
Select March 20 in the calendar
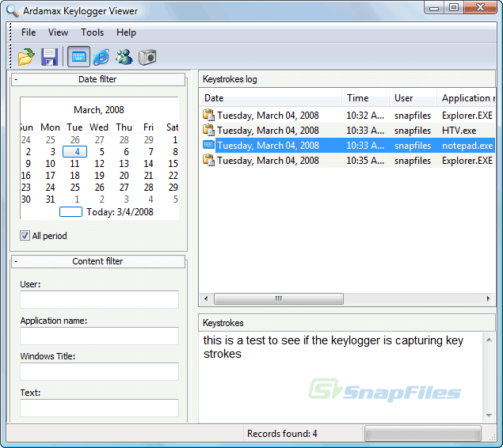(124, 175)
